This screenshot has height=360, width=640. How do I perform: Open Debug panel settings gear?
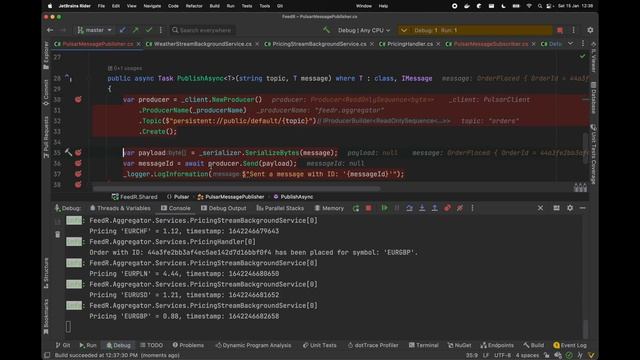click(570, 208)
